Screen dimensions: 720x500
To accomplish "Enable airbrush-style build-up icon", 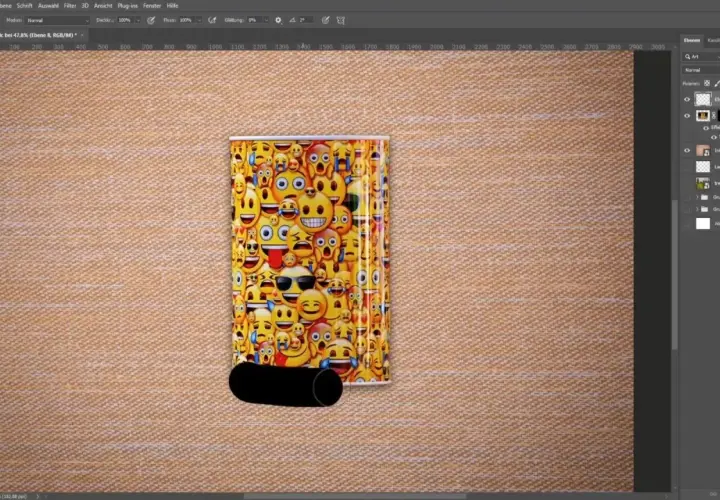I will pos(212,20).
